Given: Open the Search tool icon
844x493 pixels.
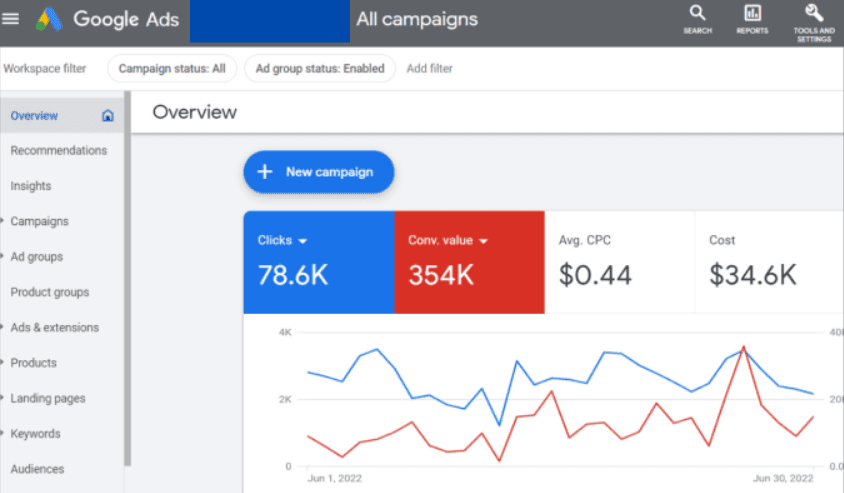Looking at the screenshot, I should click(x=697, y=14).
